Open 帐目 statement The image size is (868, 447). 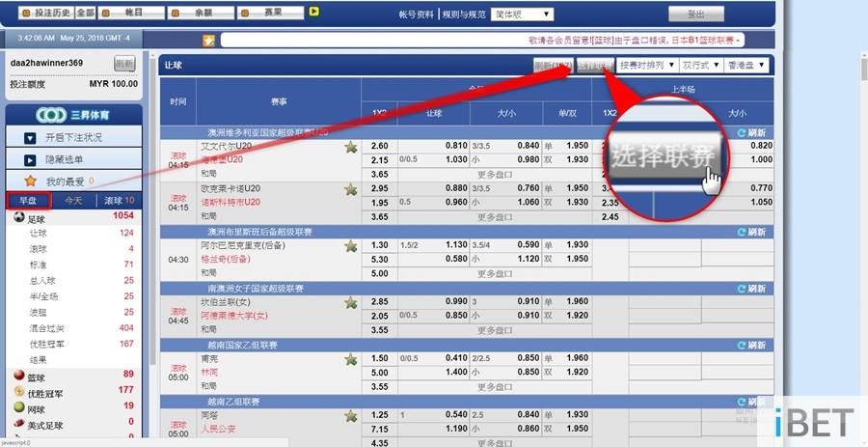pos(131,13)
